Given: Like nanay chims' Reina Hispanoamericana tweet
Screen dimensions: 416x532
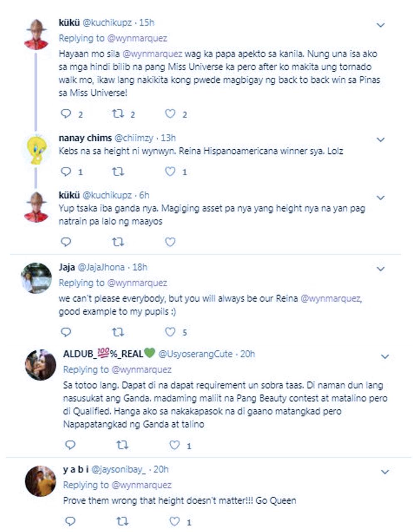Looking at the screenshot, I should (171, 171).
